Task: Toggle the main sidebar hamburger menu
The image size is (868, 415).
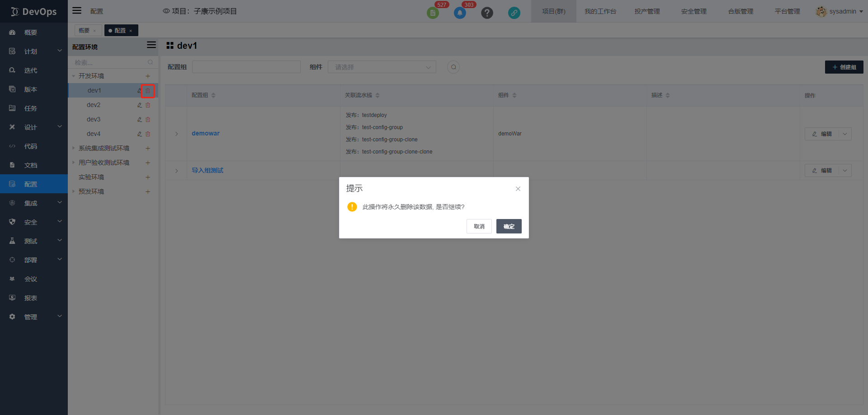Action: point(77,10)
